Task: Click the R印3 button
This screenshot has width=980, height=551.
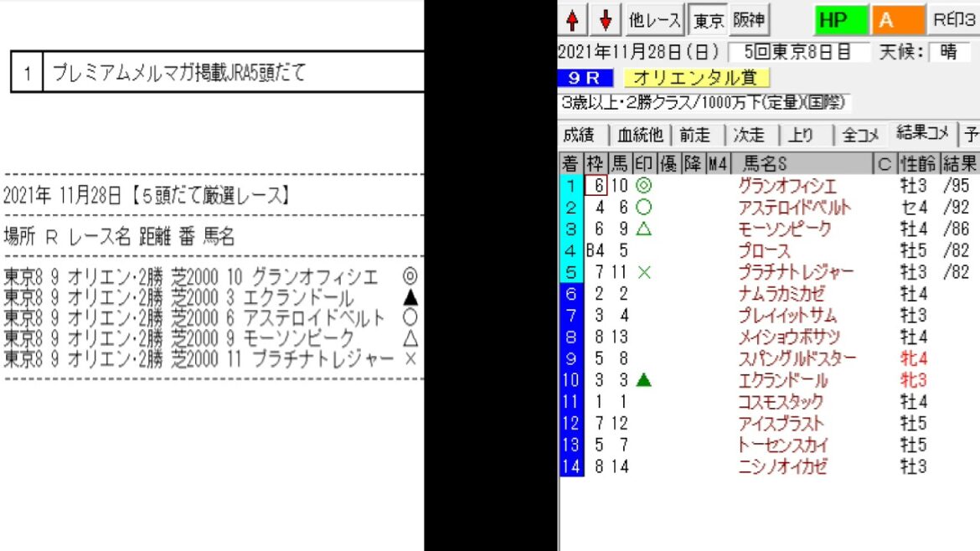Action: (953, 20)
